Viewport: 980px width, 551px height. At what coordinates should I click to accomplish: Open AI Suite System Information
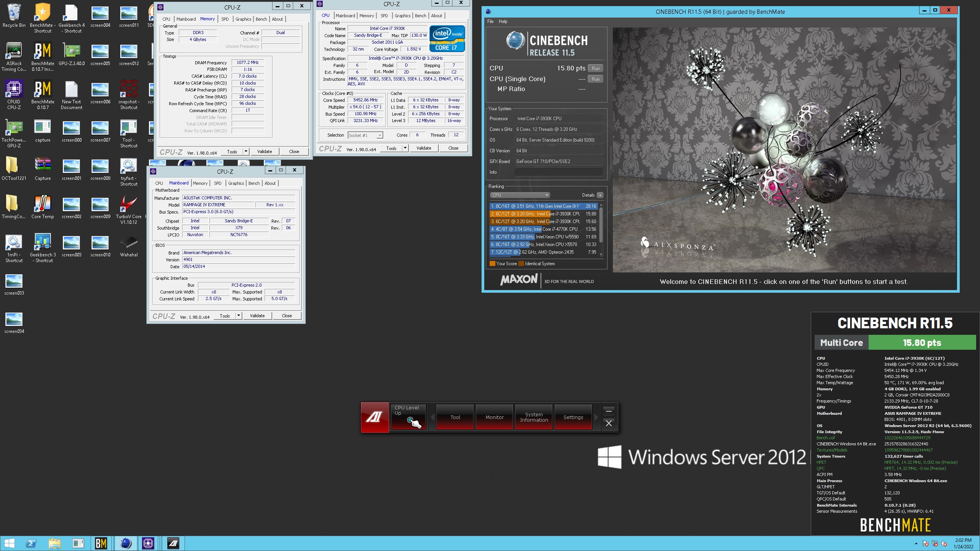point(534,417)
